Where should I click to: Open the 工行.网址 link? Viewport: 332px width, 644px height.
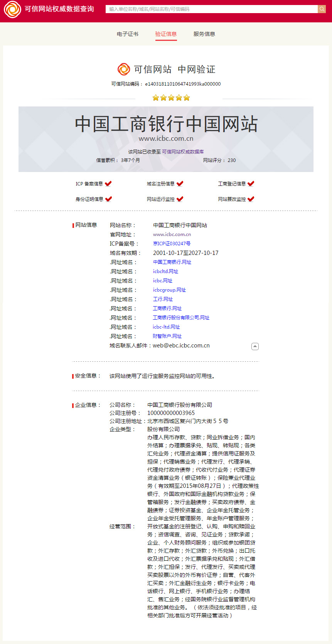163,299
